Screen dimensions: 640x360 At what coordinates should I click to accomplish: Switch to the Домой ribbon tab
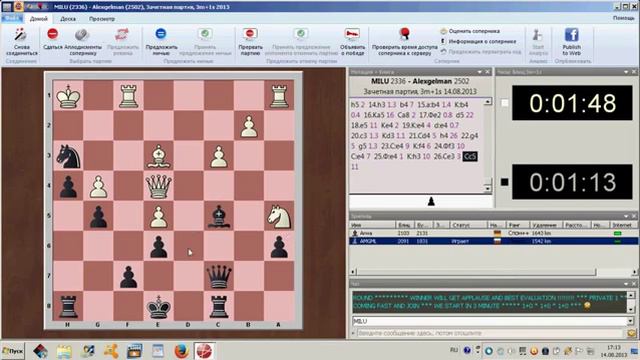pyautogui.click(x=39, y=19)
